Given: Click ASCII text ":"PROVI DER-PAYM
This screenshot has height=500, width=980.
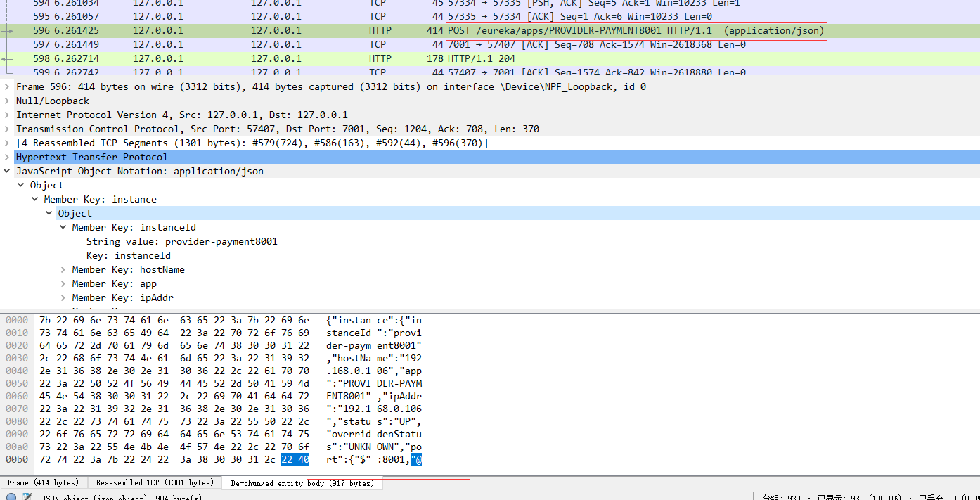Looking at the screenshot, I should 374,383.
